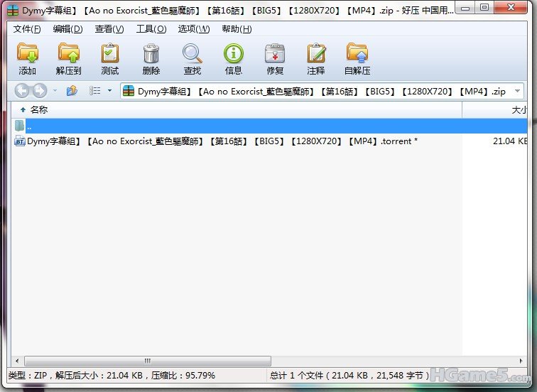
Task: Expand the view mode dropdown arrow
Action: (x=109, y=91)
